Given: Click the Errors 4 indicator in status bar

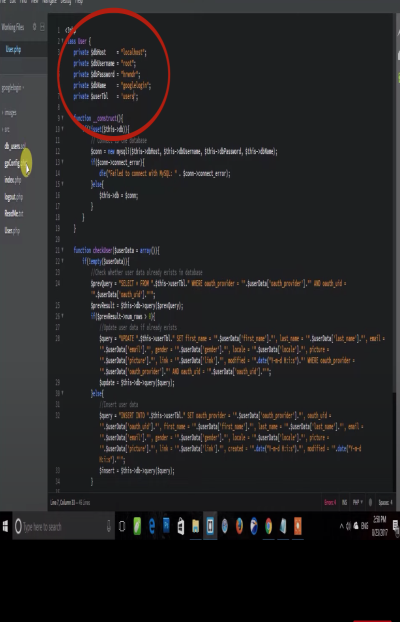Looking at the screenshot, I should (330, 503).
